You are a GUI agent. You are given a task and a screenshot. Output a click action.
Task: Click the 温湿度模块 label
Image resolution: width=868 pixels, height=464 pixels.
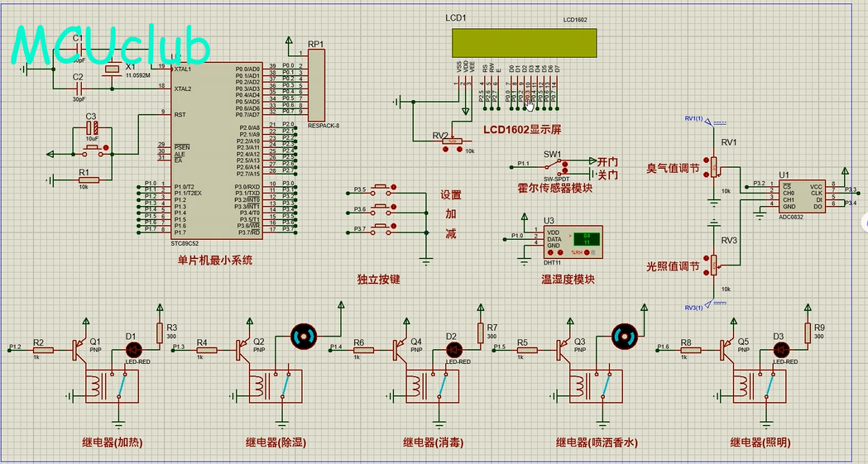[x=568, y=280]
